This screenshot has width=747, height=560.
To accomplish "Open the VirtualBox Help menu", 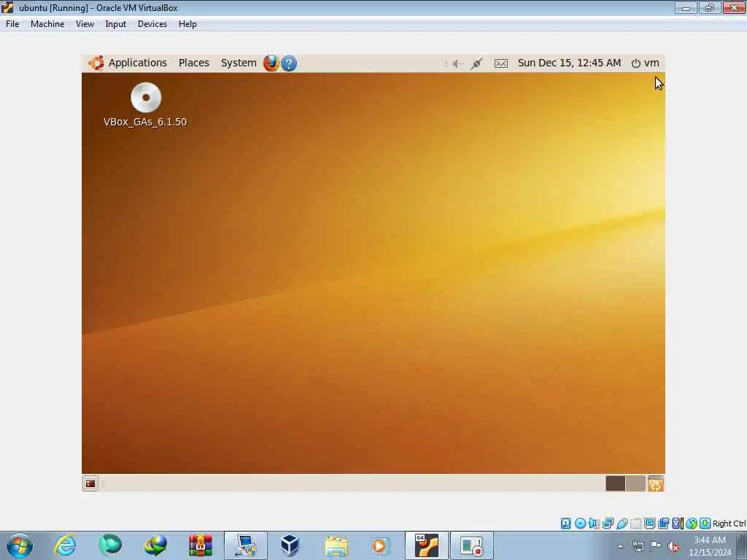I will click(x=187, y=24).
